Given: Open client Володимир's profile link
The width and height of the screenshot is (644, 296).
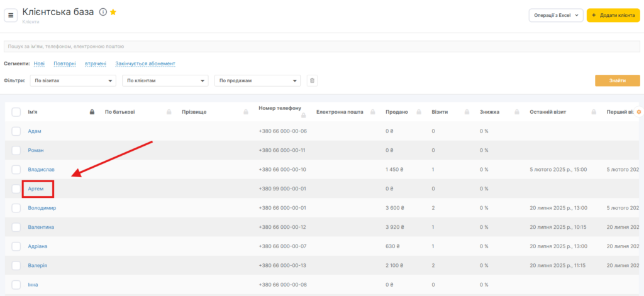Looking at the screenshot, I should click(x=42, y=208).
